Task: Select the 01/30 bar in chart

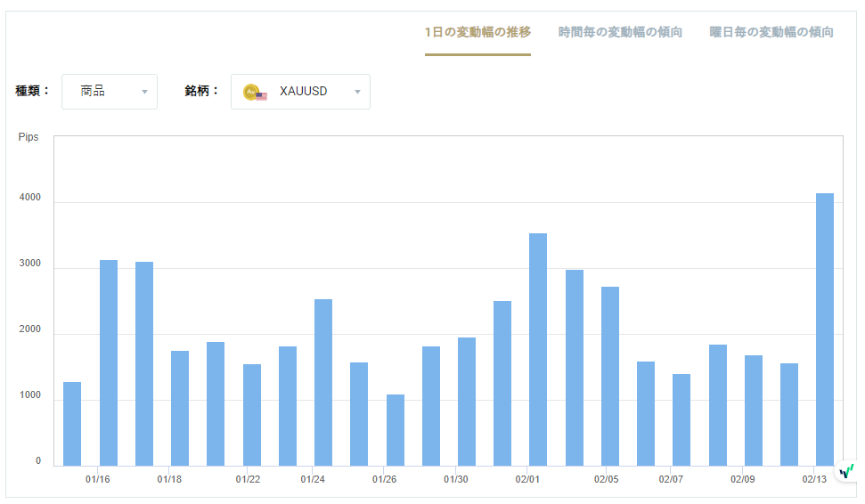Action: [x=467, y=402]
